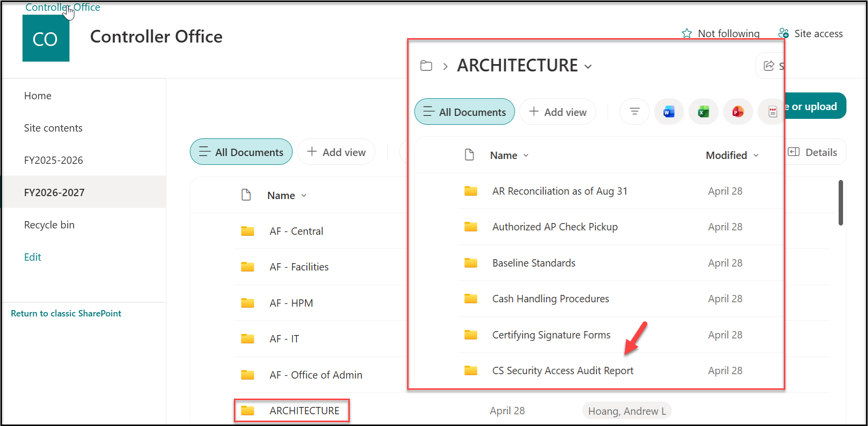Open Site contents in left navigation
The height and width of the screenshot is (426, 868).
point(53,128)
